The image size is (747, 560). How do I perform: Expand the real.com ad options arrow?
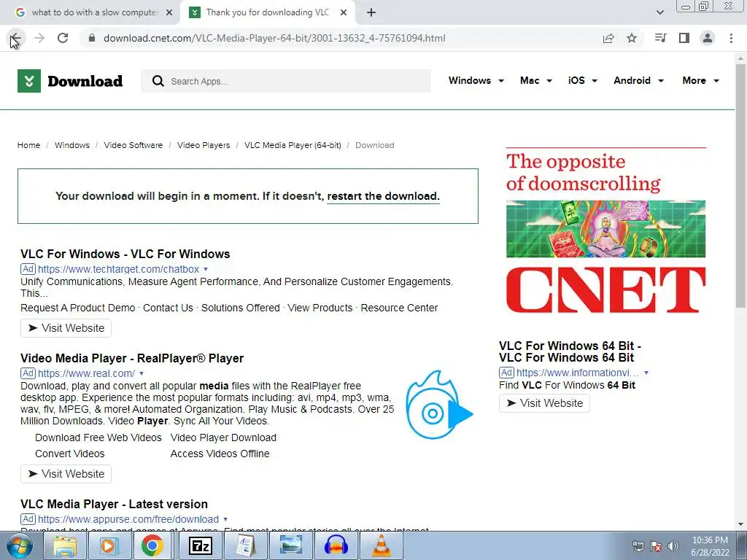(x=142, y=373)
